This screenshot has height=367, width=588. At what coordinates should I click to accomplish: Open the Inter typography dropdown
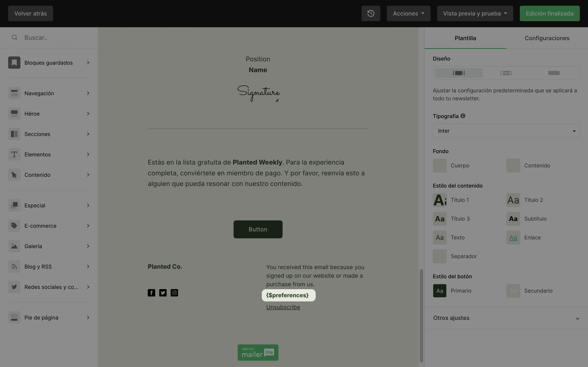click(506, 131)
